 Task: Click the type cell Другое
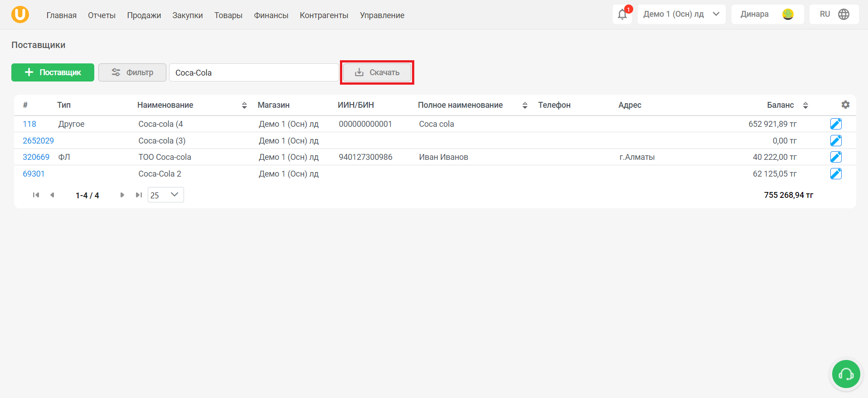[72, 124]
